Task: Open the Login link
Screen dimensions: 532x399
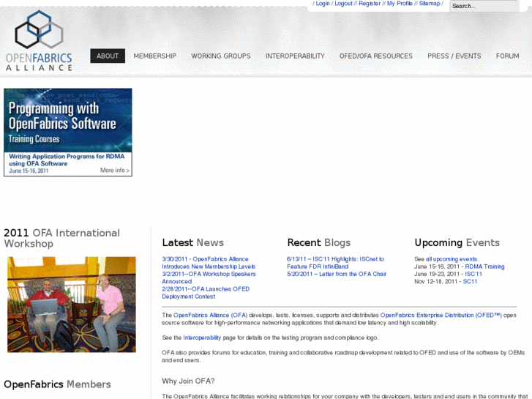Action: point(323,4)
